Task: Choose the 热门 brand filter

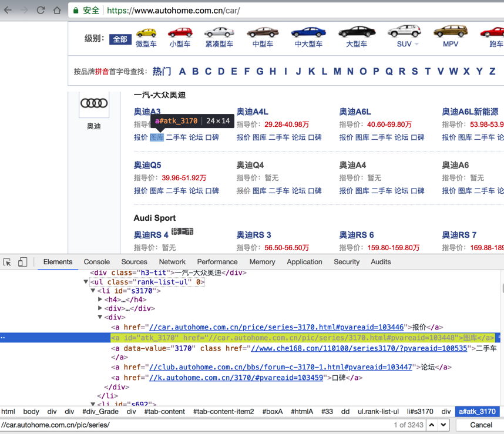Action: [x=162, y=71]
